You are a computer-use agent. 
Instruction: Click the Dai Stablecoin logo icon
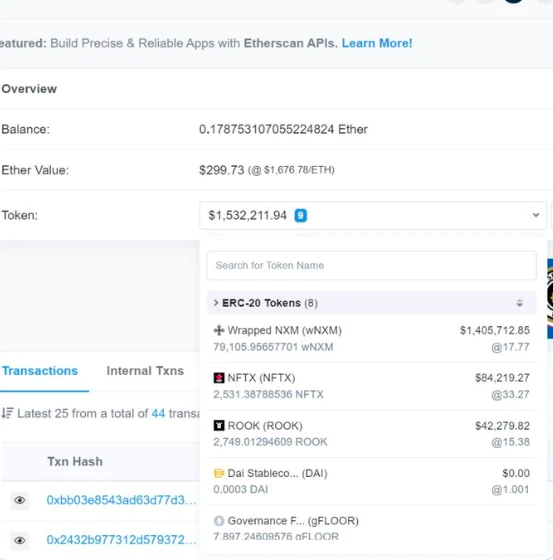219,473
